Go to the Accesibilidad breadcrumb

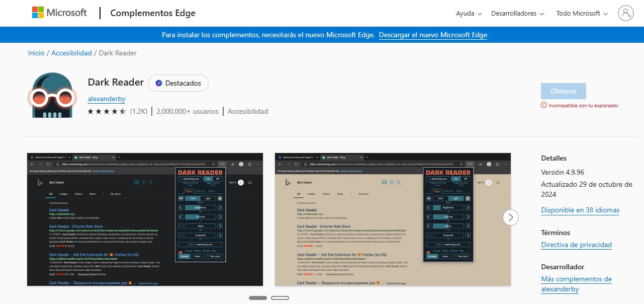point(72,53)
